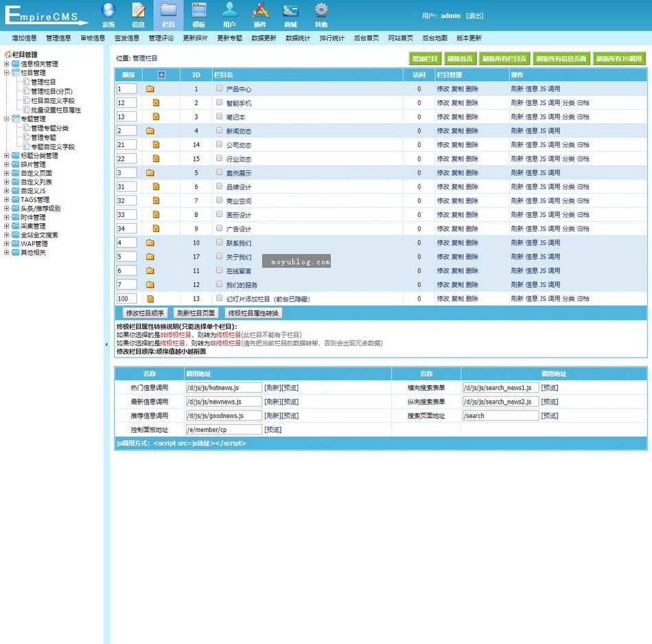
Task: Log out via the [退出] link
Action: [474, 16]
